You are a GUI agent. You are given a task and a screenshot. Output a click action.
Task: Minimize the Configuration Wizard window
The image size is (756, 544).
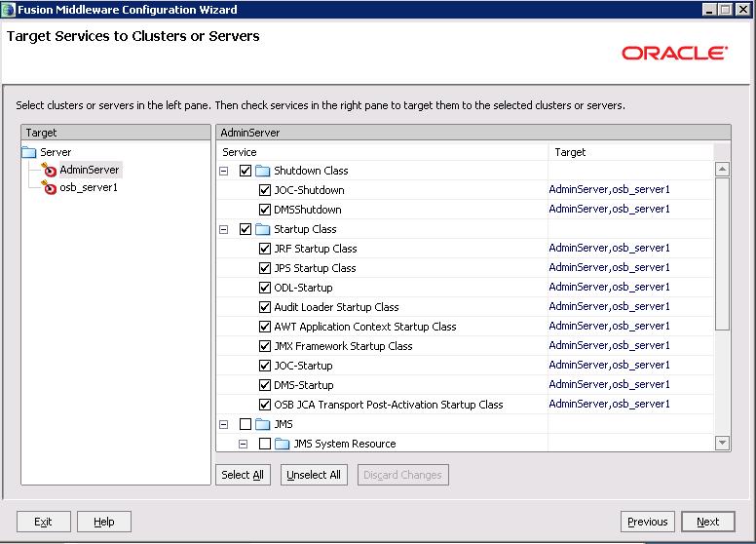[709, 10]
